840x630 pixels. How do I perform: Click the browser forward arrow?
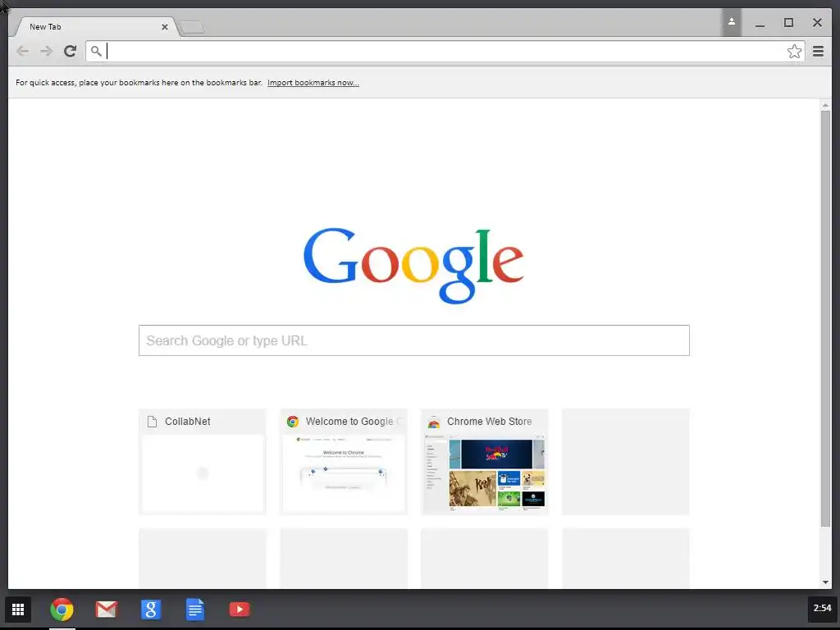click(46, 51)
